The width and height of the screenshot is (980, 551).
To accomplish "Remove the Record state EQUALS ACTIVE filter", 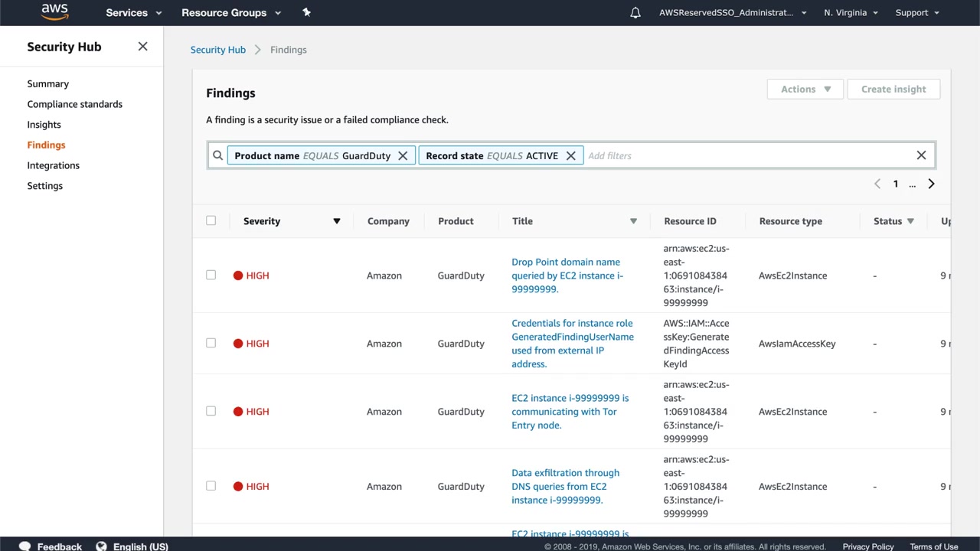I will (570, 155).
